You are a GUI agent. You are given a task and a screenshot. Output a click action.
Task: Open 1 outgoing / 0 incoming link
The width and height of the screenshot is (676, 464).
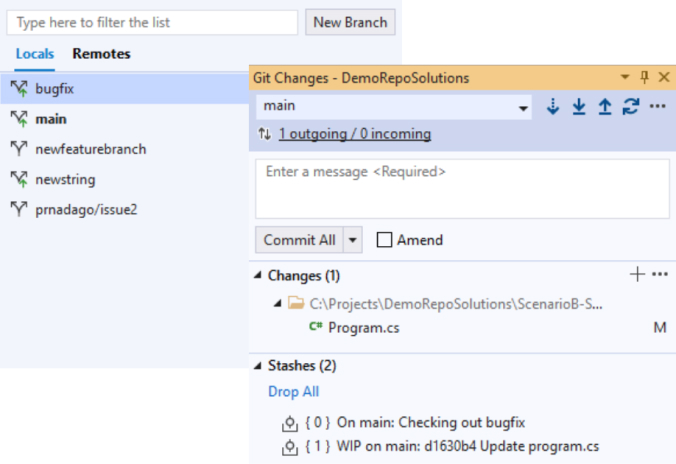355,134
